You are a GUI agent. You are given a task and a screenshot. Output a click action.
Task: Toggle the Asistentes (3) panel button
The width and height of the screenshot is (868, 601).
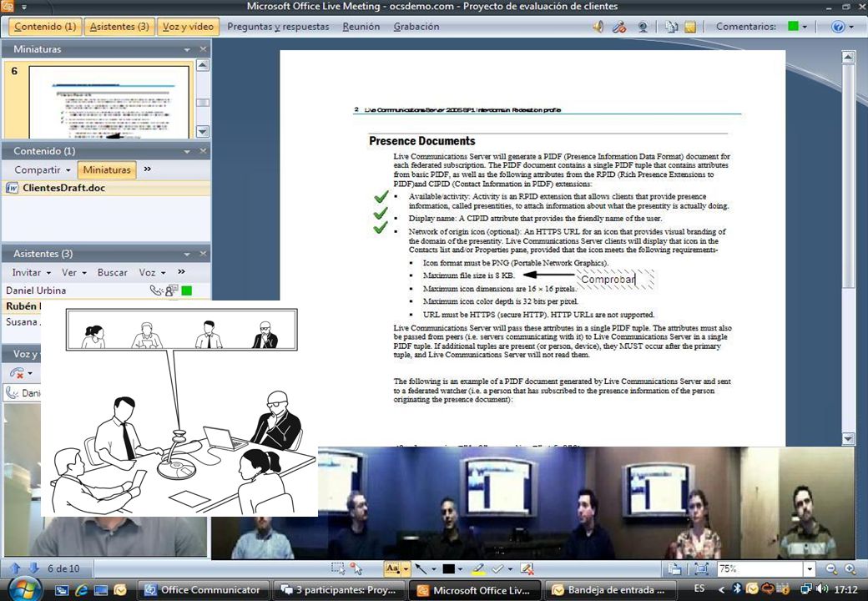(119, 27)
